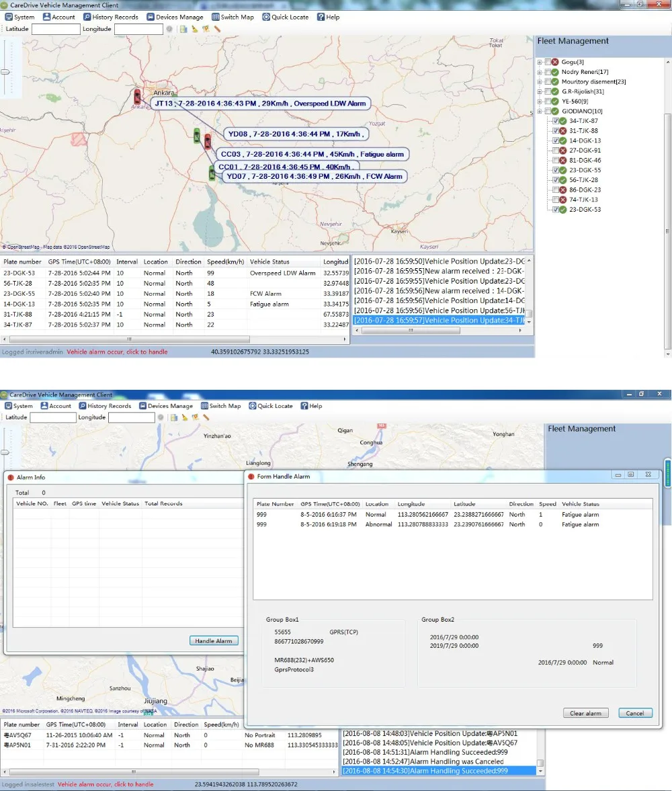Screen dimensions: 672x791
Task: Tick the checkbox for the Gogu fleet
Action: coord(547,62)
